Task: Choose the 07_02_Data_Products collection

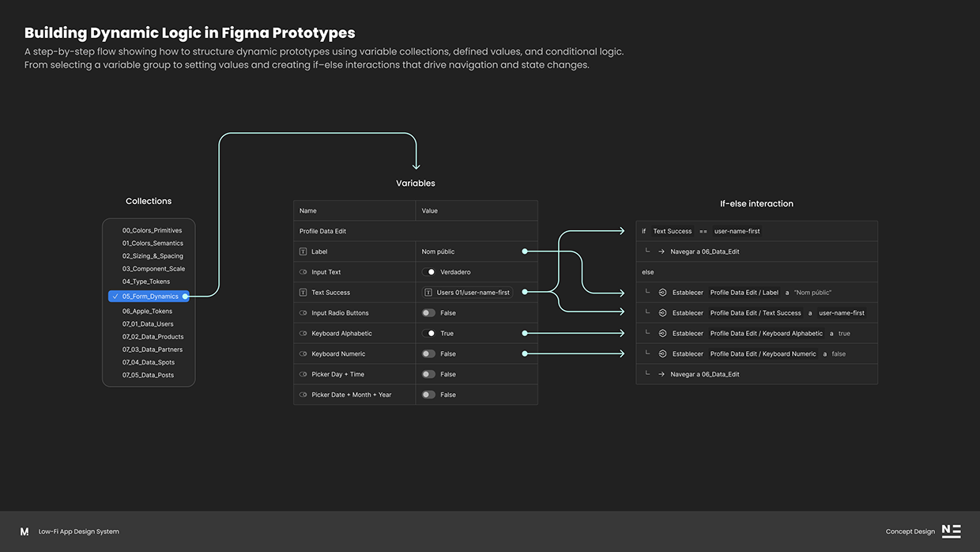Action: 153,337
